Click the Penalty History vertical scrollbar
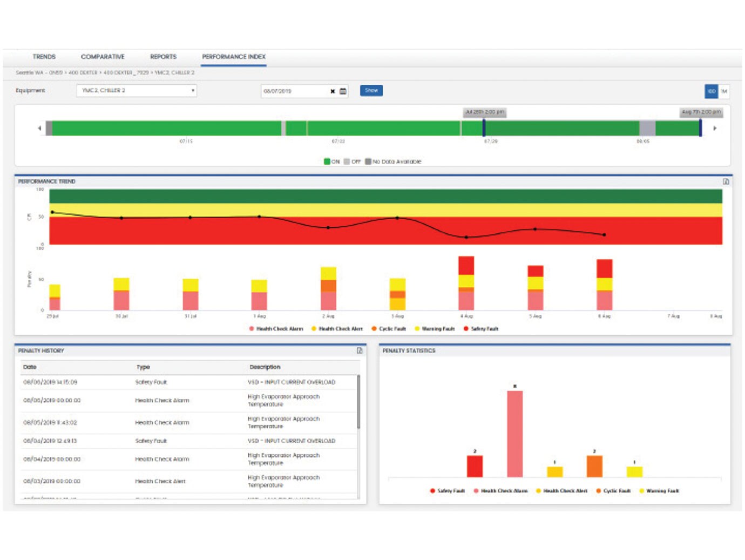 [x=358, y=403]
